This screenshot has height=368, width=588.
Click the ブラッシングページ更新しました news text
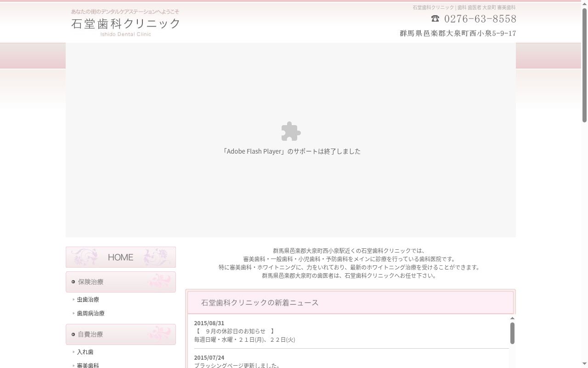click(237, 366)
